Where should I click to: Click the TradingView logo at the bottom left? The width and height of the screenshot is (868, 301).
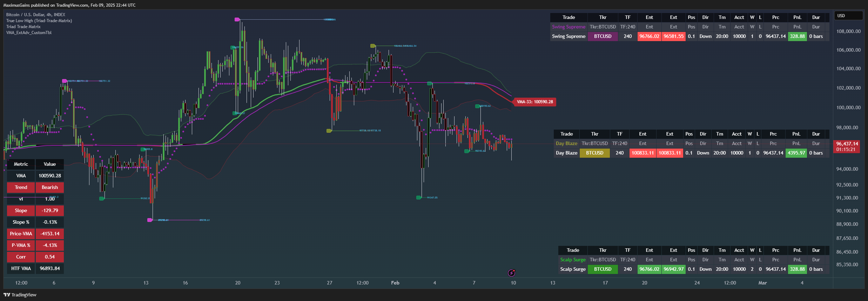[x=20, y=295]
